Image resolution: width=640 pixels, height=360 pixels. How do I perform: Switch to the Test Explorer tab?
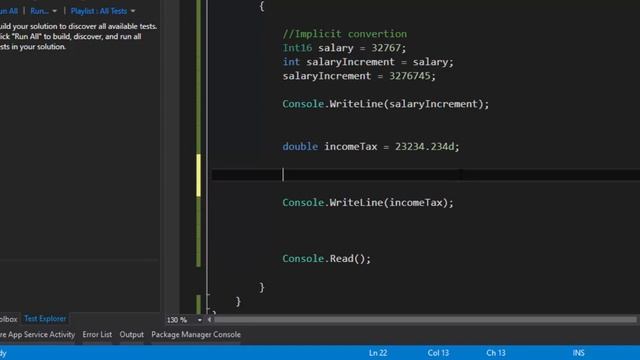tap(45, 318)
